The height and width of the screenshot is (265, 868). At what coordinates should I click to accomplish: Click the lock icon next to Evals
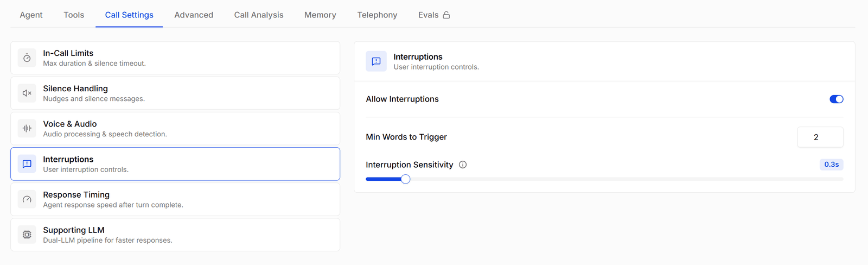[446, 15]
